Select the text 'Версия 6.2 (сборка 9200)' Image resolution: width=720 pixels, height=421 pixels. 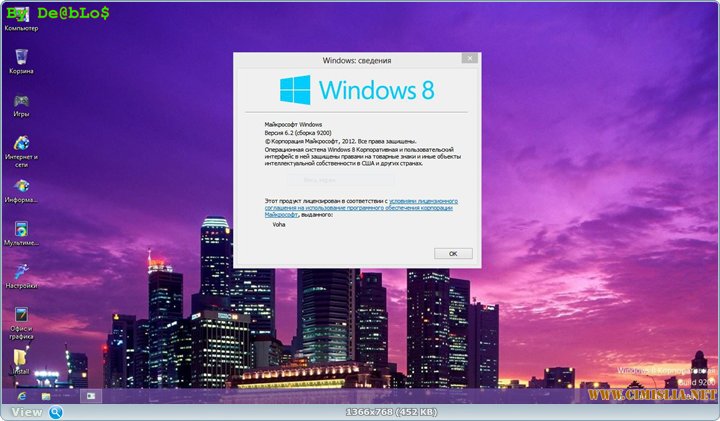(x=298, y=133)
